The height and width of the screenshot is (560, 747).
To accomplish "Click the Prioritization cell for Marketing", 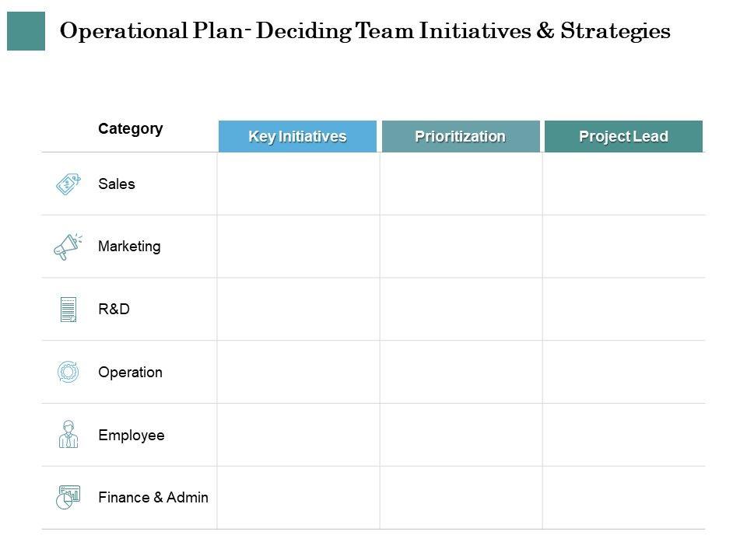I will [461, 247].
